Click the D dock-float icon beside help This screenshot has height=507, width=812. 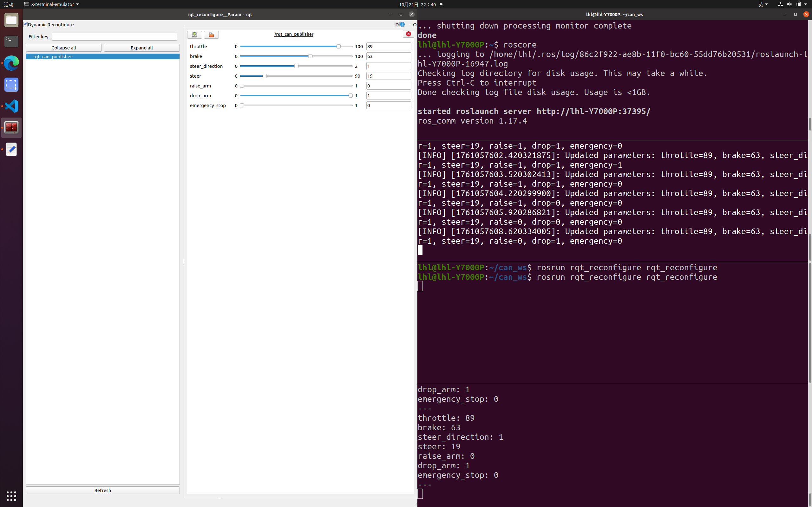pyautogui.click(x=396, y=24)
